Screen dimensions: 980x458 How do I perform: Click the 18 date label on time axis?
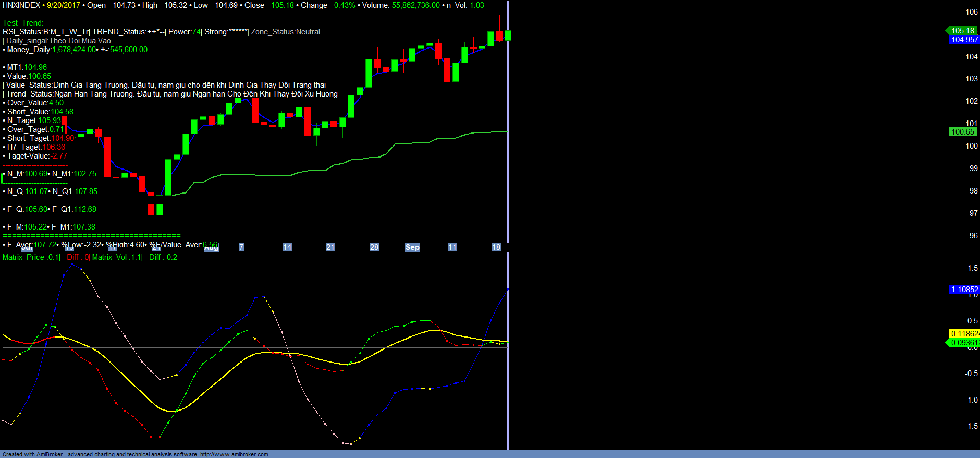coord(496,247)
